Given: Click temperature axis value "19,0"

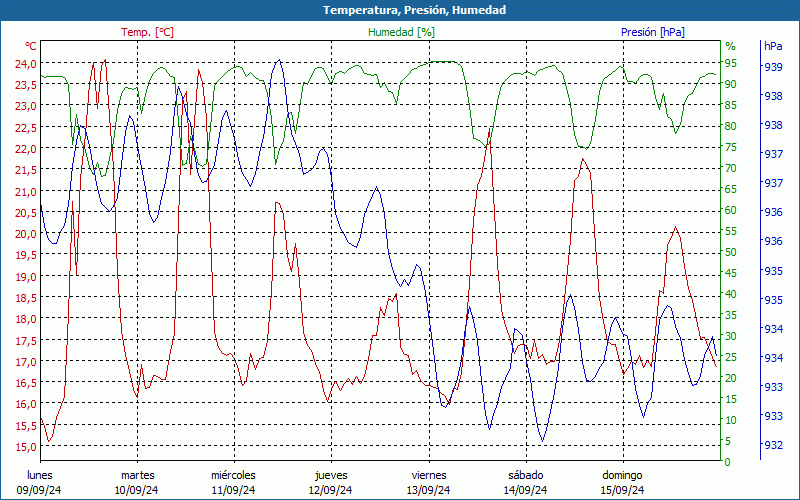Looking at the screenshot, I should coord(27,277).
